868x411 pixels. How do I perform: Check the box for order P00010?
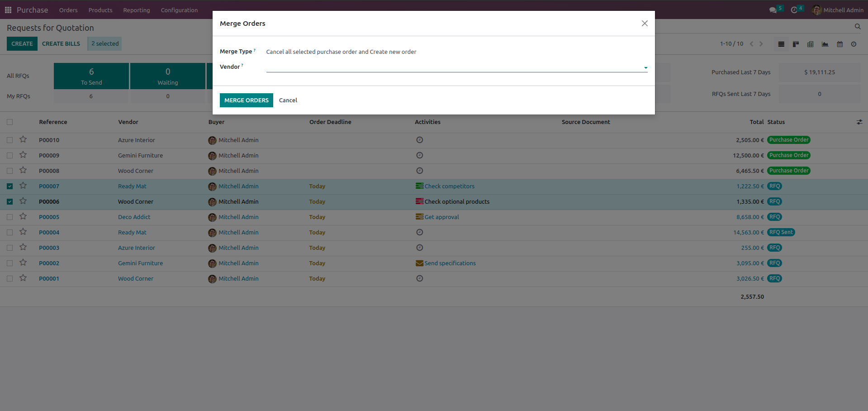(x=10, y=140)
